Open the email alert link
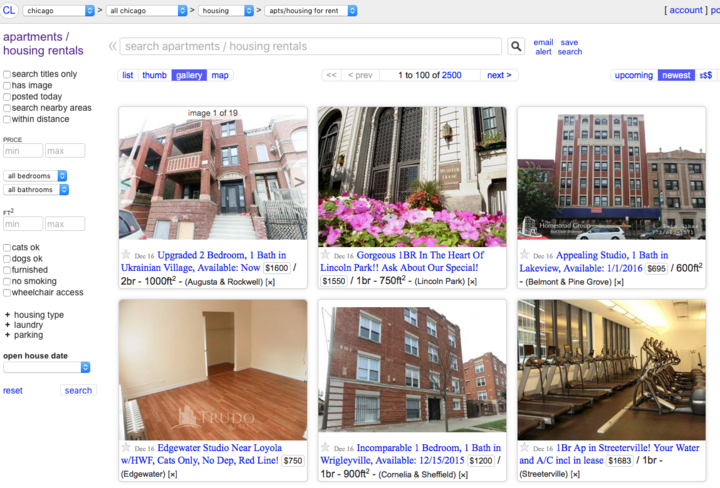 click(543, 47)
